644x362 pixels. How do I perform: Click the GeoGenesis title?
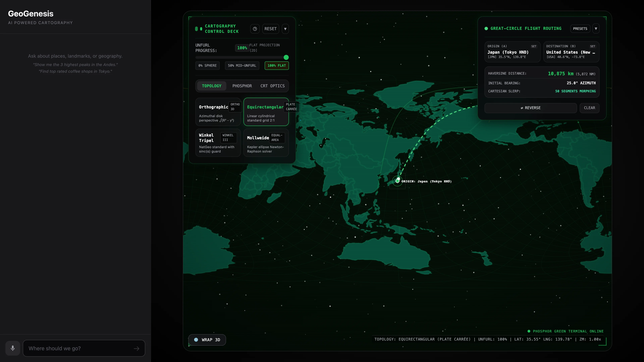[31, 14]
